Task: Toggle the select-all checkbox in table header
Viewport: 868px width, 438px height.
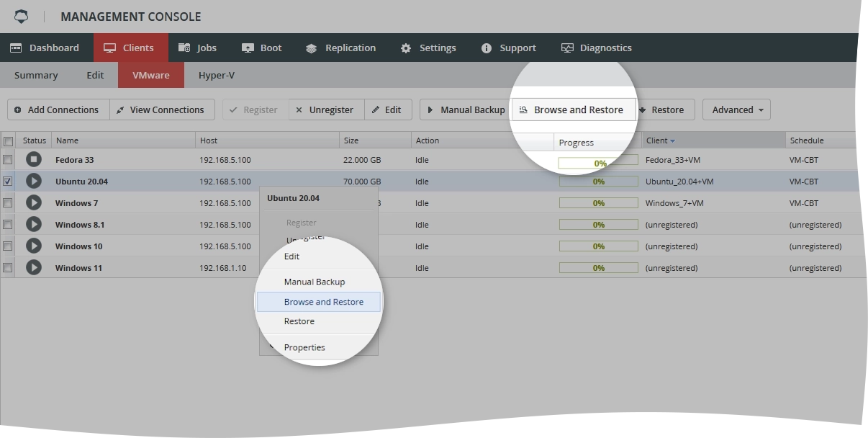Action: coord(9,141)
